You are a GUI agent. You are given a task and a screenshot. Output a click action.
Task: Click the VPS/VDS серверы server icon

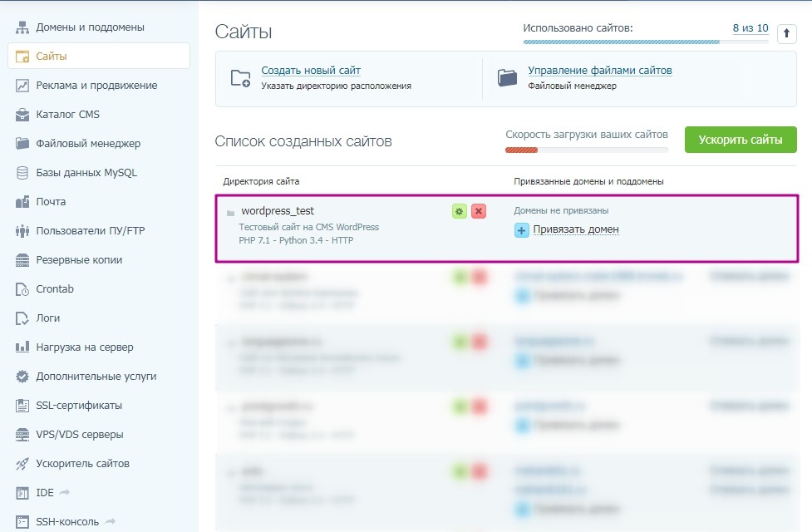pyautogui.click(x=22, y=434)
